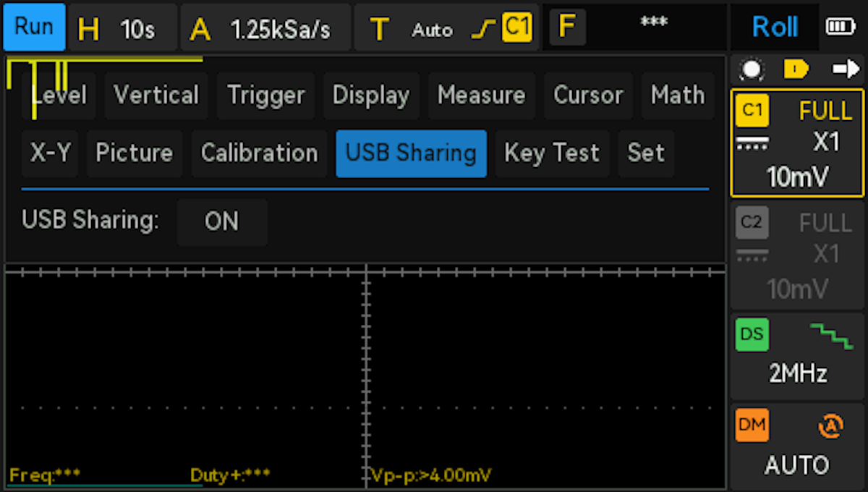Viewport: 868px width, 492px height.
Task: Click the gray C2 channel badge icon
Action: pyautogui.click(x=752, y=222)
